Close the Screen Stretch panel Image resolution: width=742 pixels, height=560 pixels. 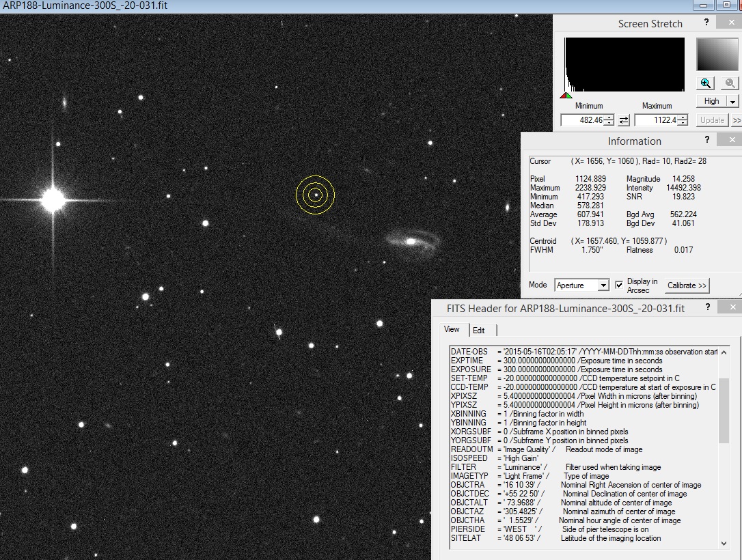[x=731, y=23]
